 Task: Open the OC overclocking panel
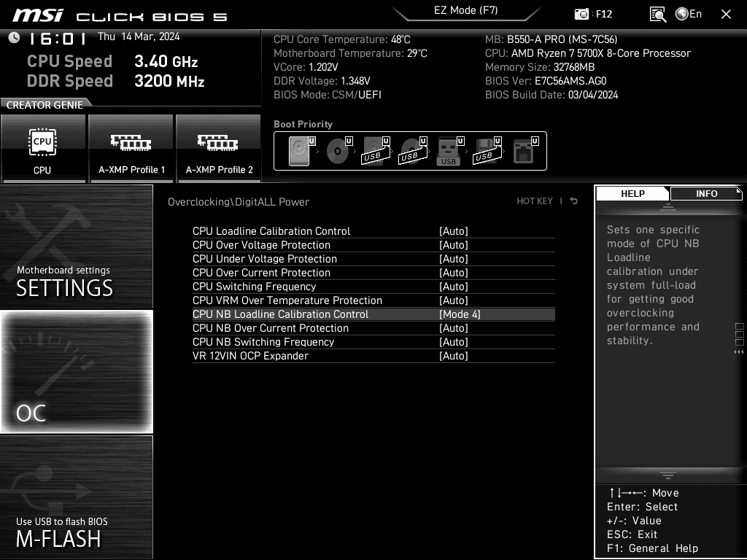tap(76, 371)
